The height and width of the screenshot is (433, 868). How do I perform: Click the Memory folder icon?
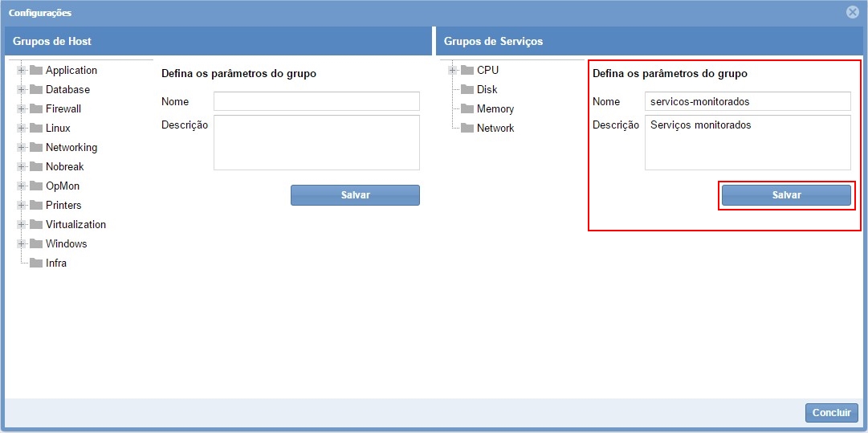tap(467, 108)
